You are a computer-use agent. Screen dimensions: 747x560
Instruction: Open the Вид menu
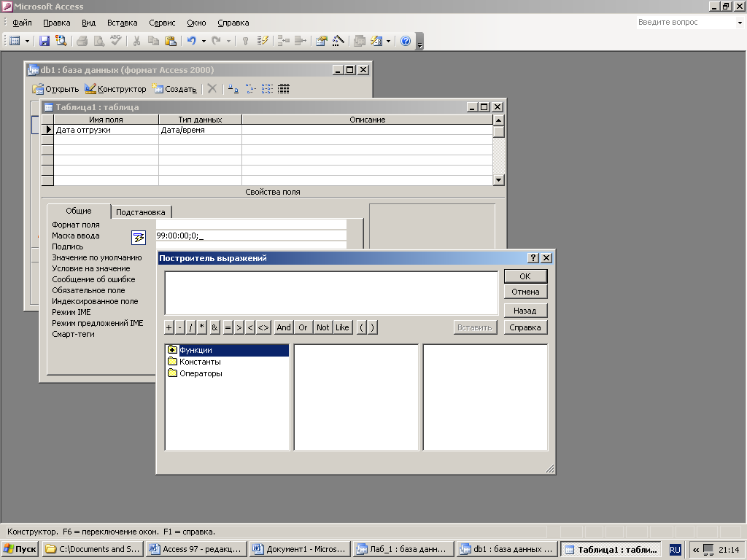point(88,23)
